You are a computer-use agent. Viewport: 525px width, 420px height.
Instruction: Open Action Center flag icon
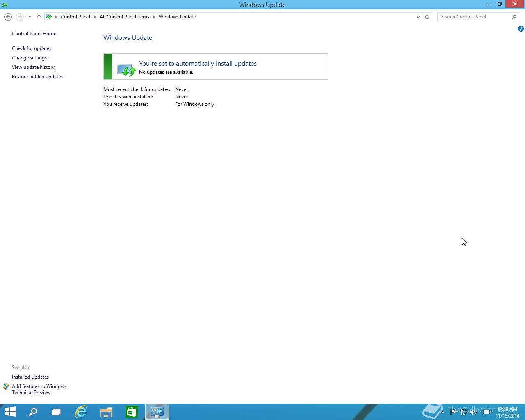(453, 412)
